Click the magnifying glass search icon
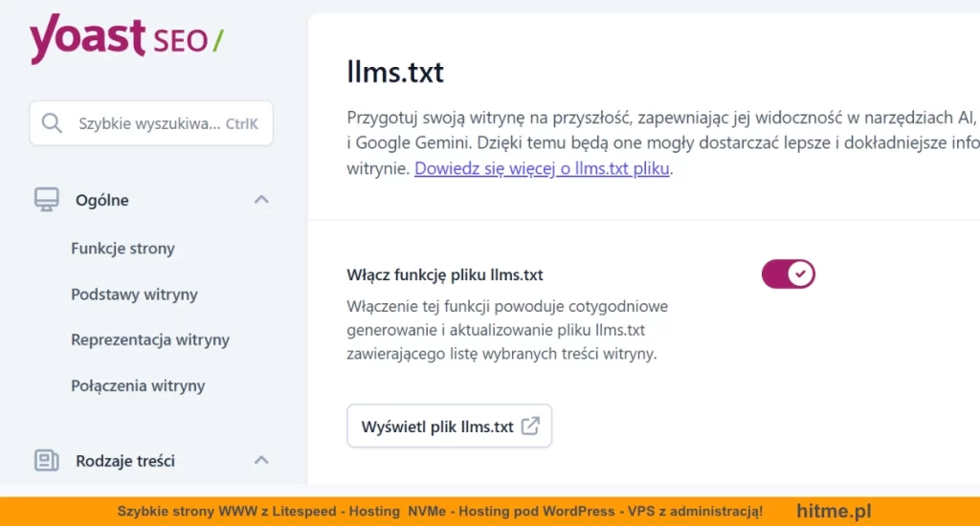Image resolution: width=980 pixels, height=526 pixels. (52, 123)
